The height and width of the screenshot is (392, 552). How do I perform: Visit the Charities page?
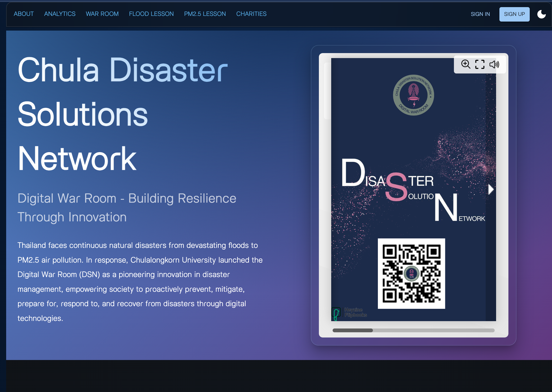[x=251, y=14]
